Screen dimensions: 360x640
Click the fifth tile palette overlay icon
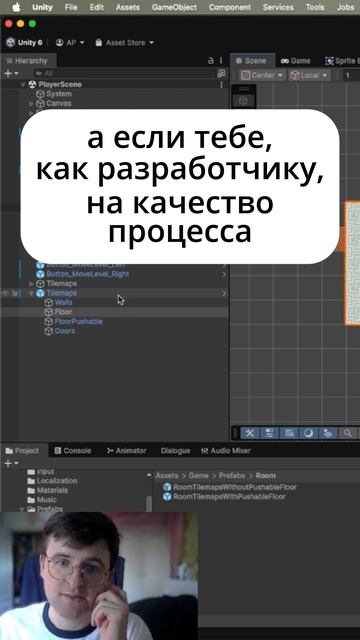[328, 433]
